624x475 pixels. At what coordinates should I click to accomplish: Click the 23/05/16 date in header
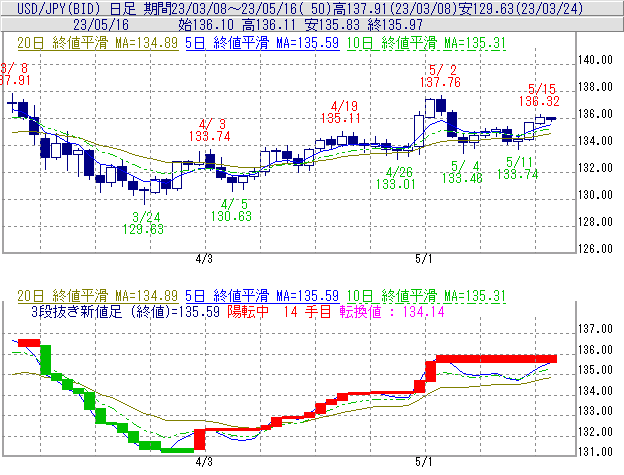click(101, 25)
